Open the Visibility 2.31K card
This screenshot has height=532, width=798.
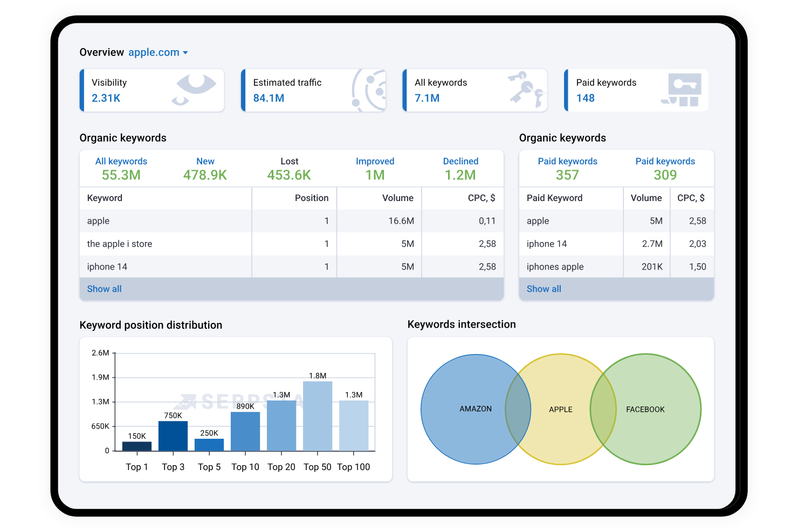pyautogui.click(x=152, y=90)
